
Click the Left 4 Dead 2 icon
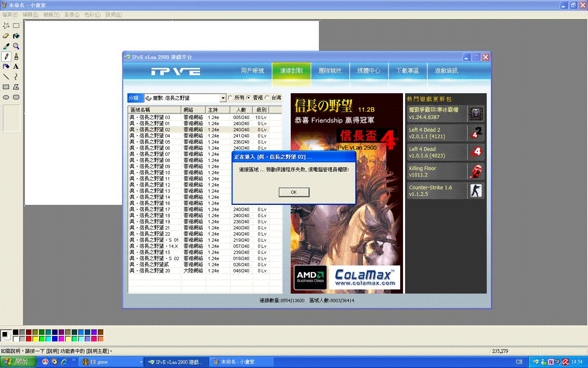(x=476, y=133)
